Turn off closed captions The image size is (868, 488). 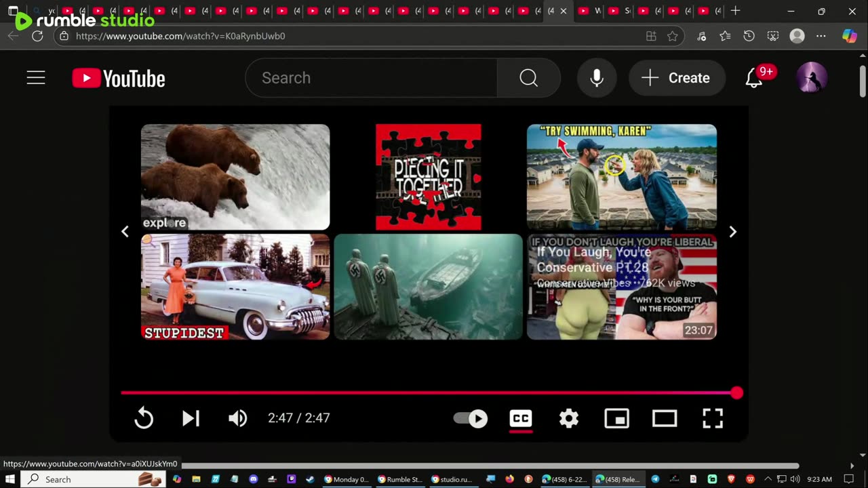click(521, 418)
